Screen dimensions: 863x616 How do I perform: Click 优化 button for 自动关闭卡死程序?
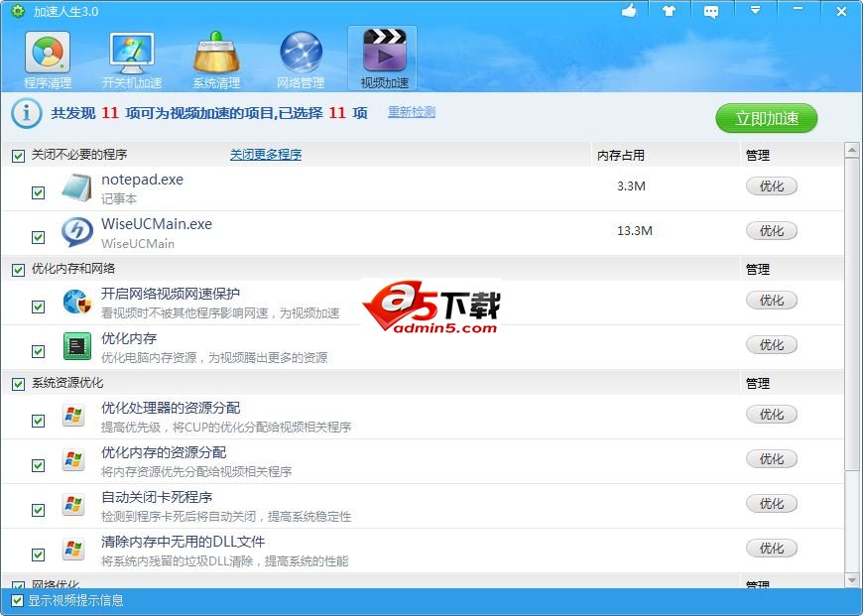coord(772,503)
